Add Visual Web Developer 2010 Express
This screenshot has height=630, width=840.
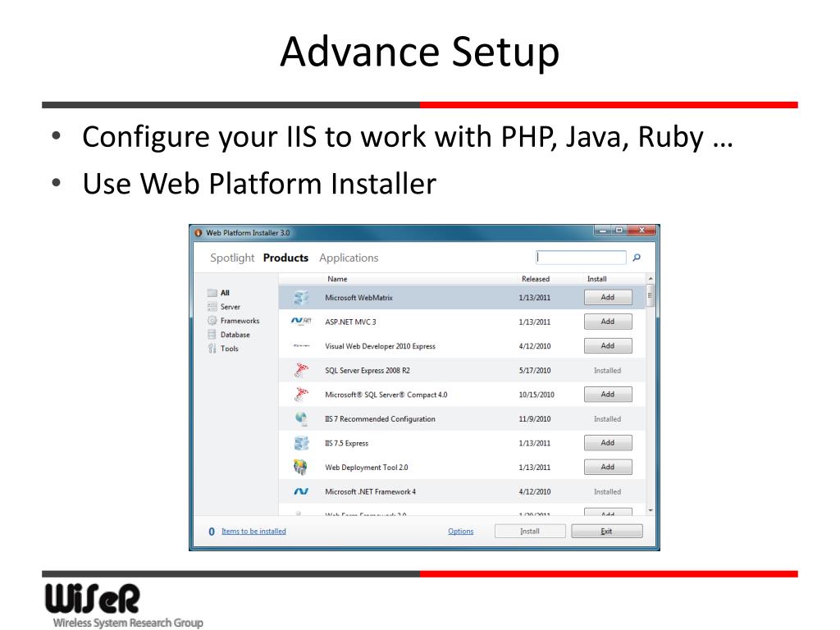pyautogui.click(x=608, y=345)
